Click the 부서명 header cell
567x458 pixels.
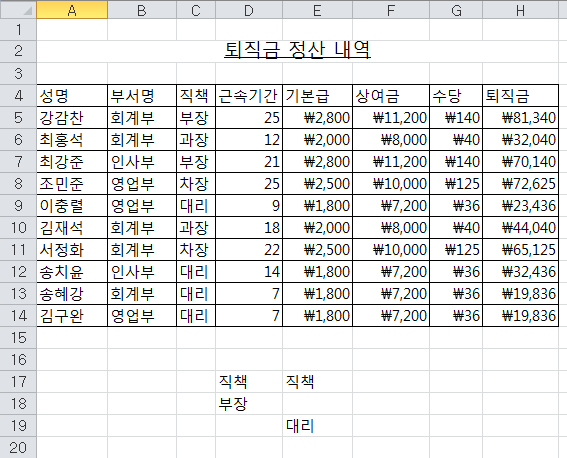(x=142, y=96)
